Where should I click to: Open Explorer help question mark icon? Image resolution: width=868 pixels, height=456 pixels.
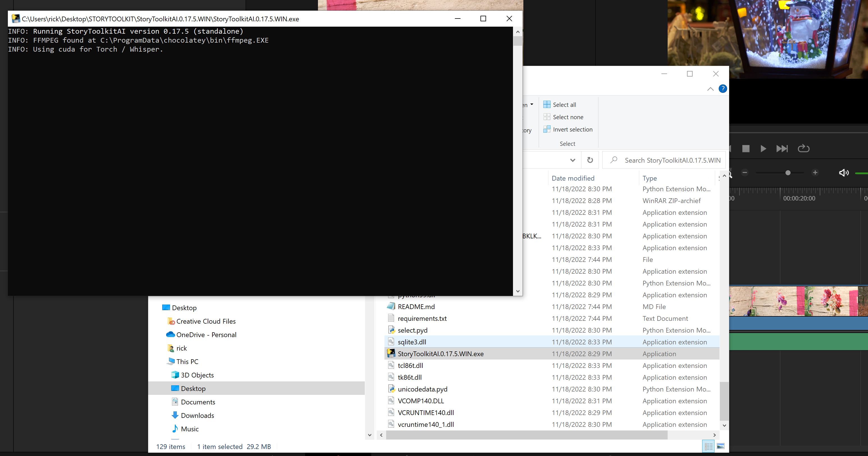click(722, 89)
